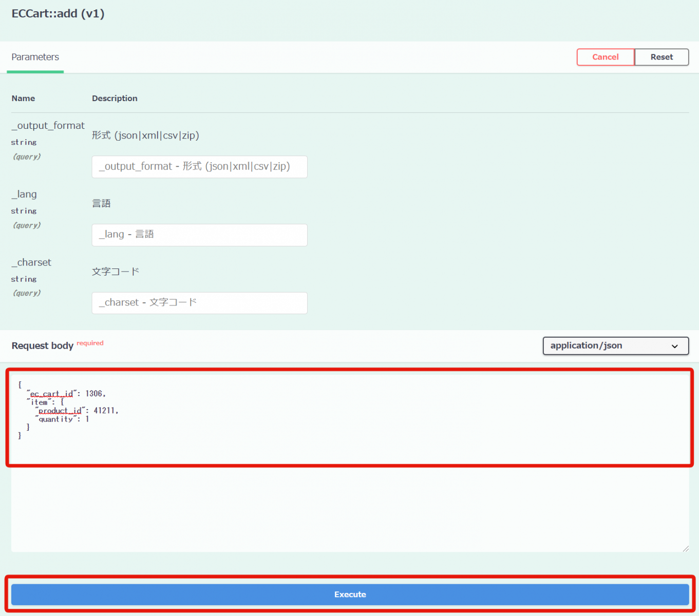The height and width of the screenshot is (616, 699).
Task: Click the _lang parameter name
Action: click(x=24, y=195)
